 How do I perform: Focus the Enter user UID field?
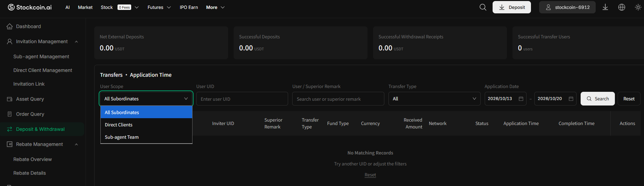coord(242,99)
